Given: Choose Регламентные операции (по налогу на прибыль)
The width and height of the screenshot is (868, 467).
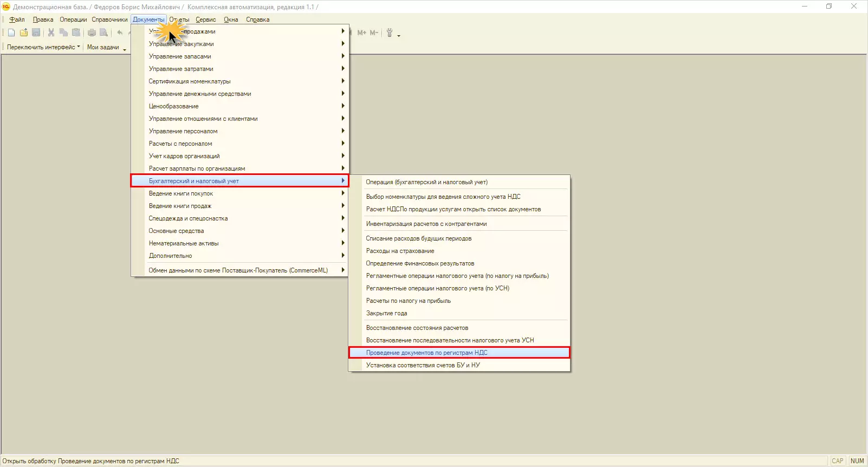Looking at the screenshot, I should point(459,276).
